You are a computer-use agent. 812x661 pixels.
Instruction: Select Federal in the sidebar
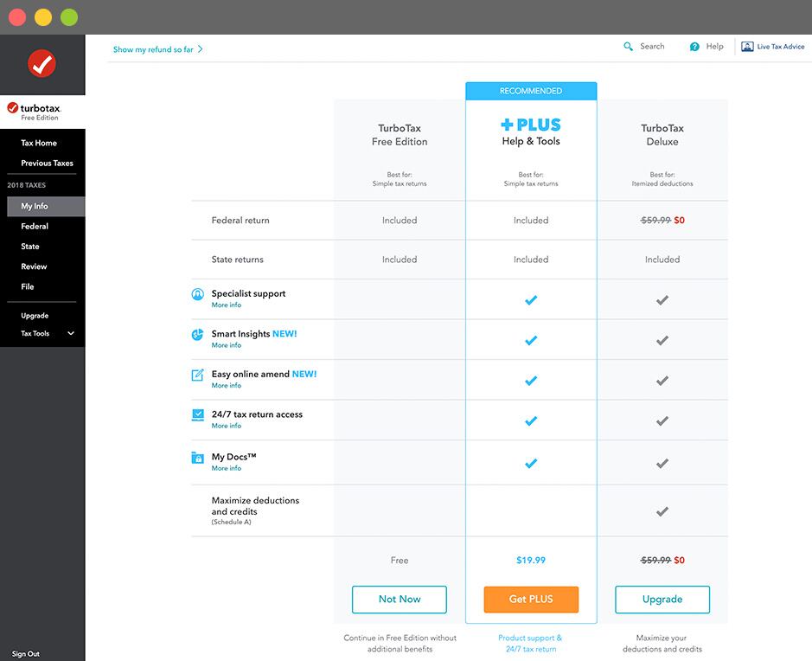click(x=35, y=227)
